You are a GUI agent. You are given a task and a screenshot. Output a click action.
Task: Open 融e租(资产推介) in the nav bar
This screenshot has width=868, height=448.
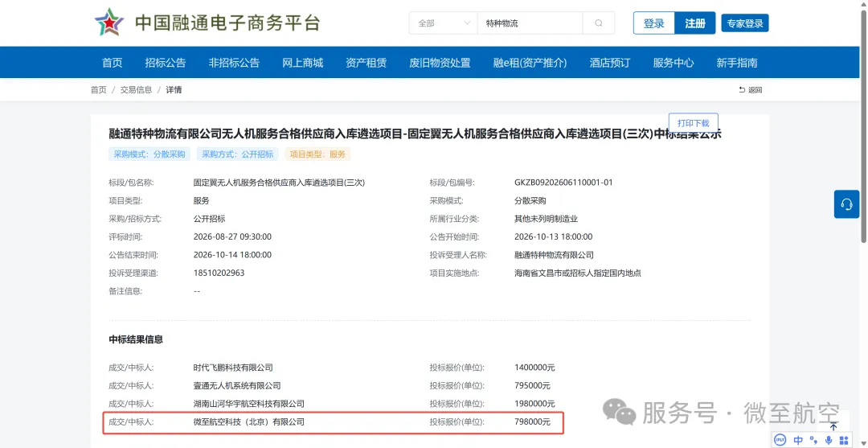(x=530, y=63)
